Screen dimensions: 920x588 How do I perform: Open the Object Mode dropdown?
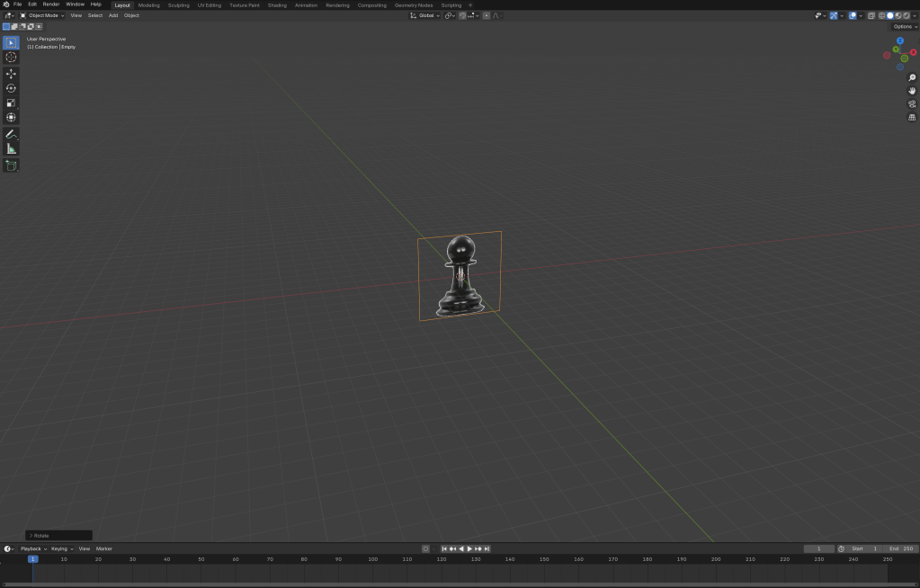(x=42, y=15)
